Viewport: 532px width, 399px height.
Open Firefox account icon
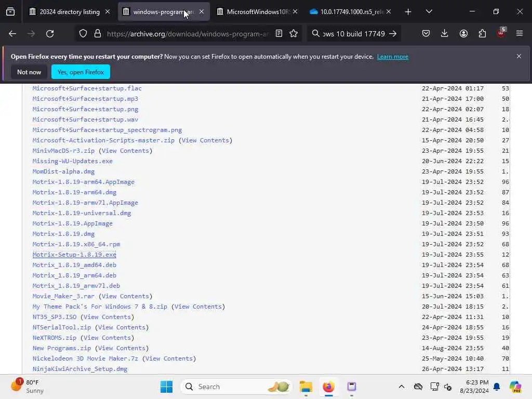click(463, 34)
